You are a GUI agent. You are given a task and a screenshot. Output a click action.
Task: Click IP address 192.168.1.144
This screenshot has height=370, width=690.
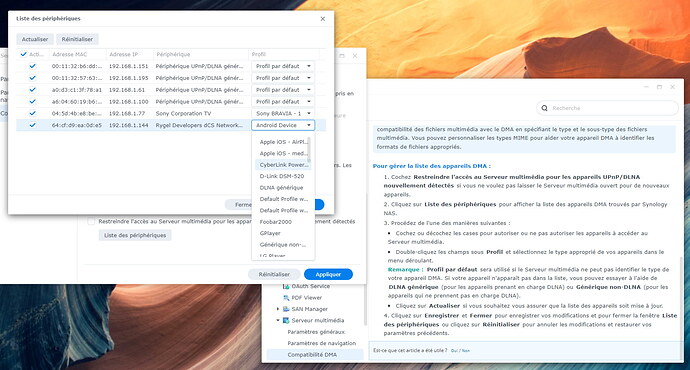tap(128, 125)
